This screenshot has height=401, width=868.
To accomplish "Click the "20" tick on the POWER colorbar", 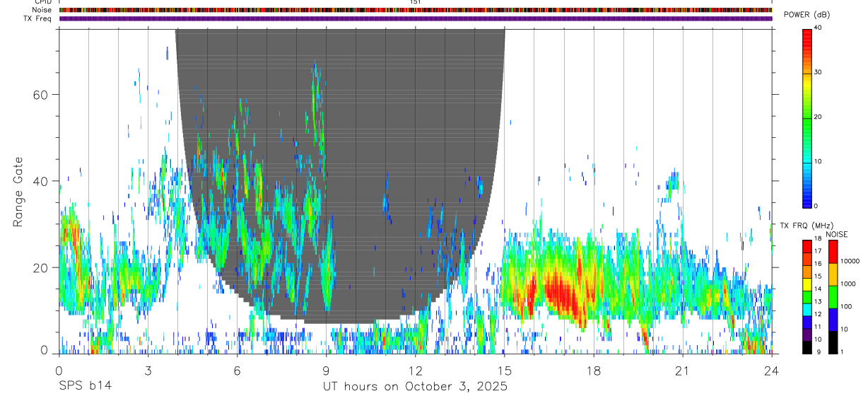I will pyautogui.click(x=819, y=117).
